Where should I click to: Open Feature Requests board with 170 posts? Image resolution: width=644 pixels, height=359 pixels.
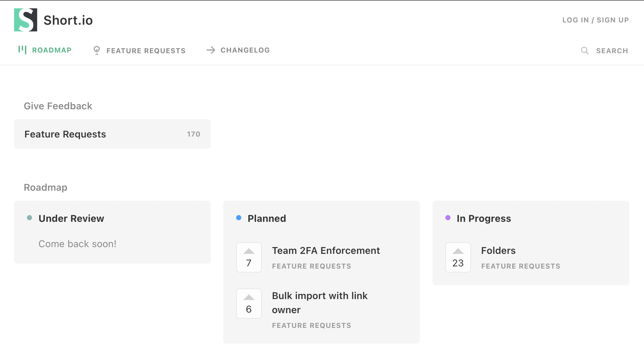click(x=112, y=134)
